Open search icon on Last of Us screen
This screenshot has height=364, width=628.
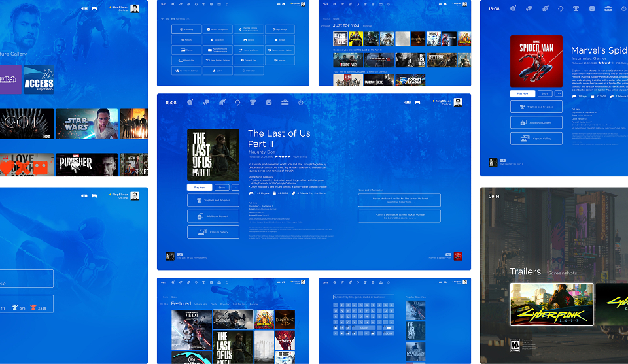click(190, 103)
